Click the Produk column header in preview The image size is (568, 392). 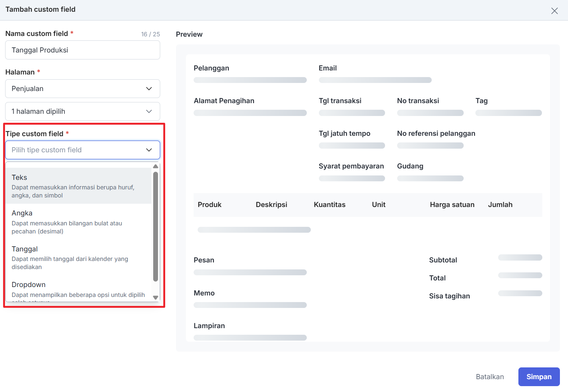pos(209,204)
